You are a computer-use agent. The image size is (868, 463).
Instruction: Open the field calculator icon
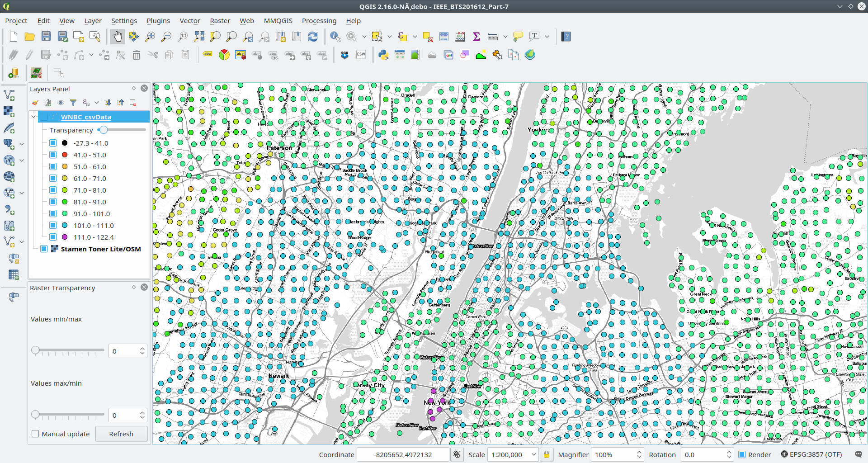[460, 37]
